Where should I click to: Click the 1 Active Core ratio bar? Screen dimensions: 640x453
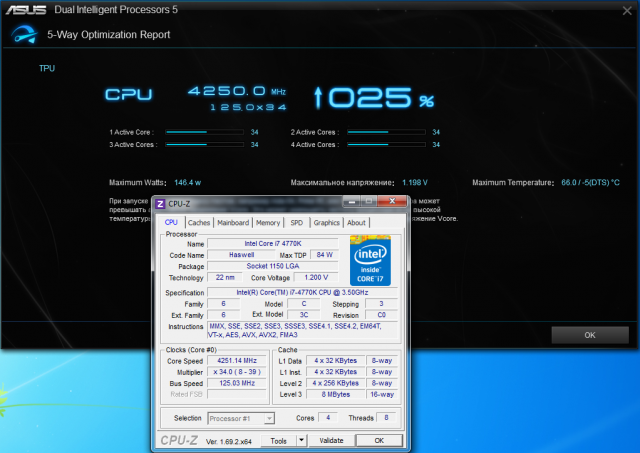[x=204, y=132]
